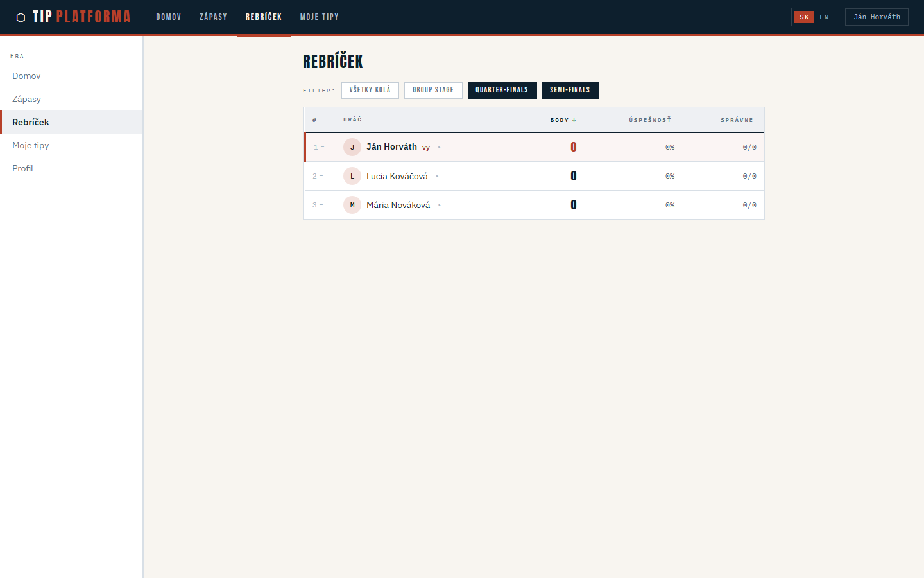Select the SK language option

[804, 17]
